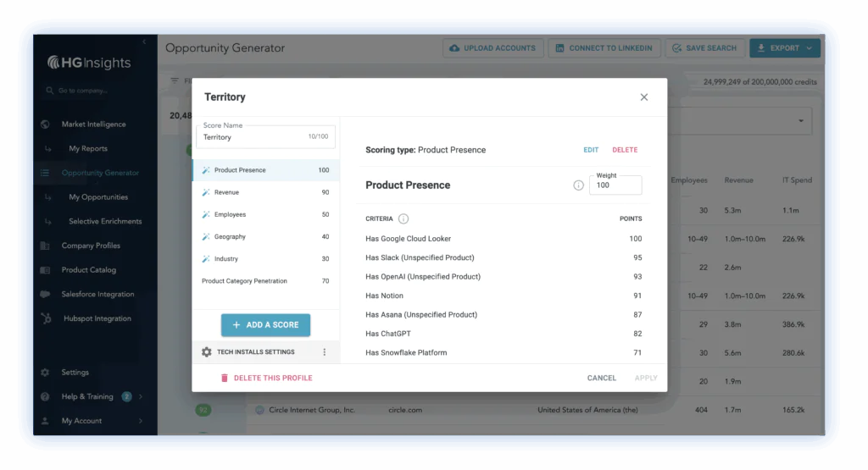Viewport: 868px width, 470px height.
Task: Collapse the sidebar with the chevron arrow
Action: (144, 42)
